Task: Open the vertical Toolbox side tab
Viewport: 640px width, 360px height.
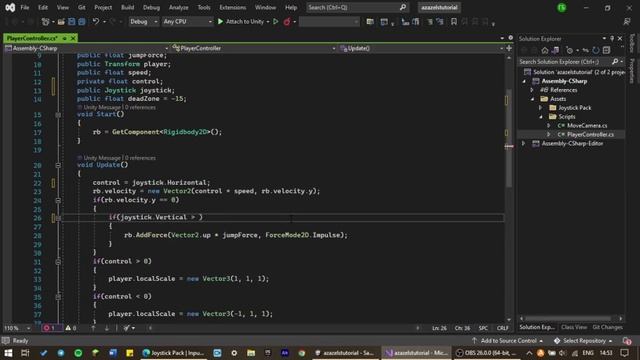Action: 633,43
